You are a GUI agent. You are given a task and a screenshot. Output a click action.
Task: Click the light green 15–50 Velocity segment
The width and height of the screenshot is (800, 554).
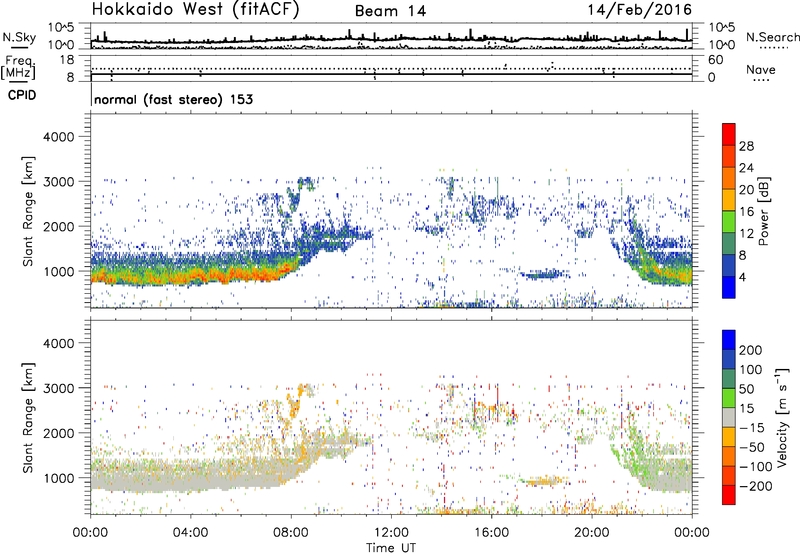(729, 398)
